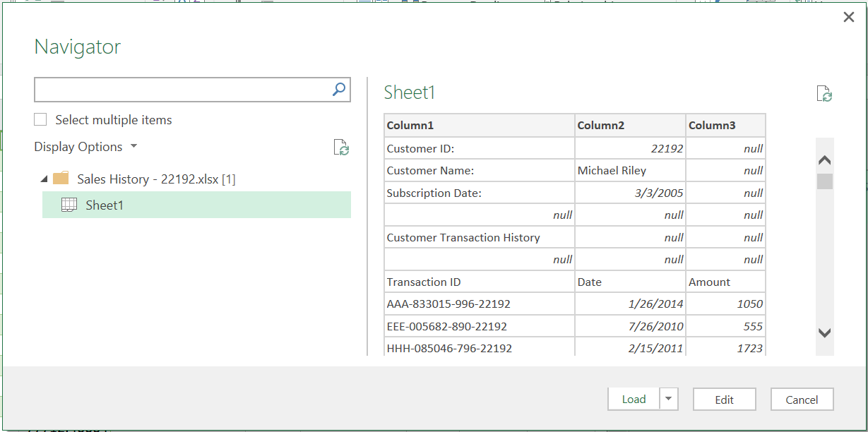
Task: Select Sheet1 in the tree
Action: point(196,205)
